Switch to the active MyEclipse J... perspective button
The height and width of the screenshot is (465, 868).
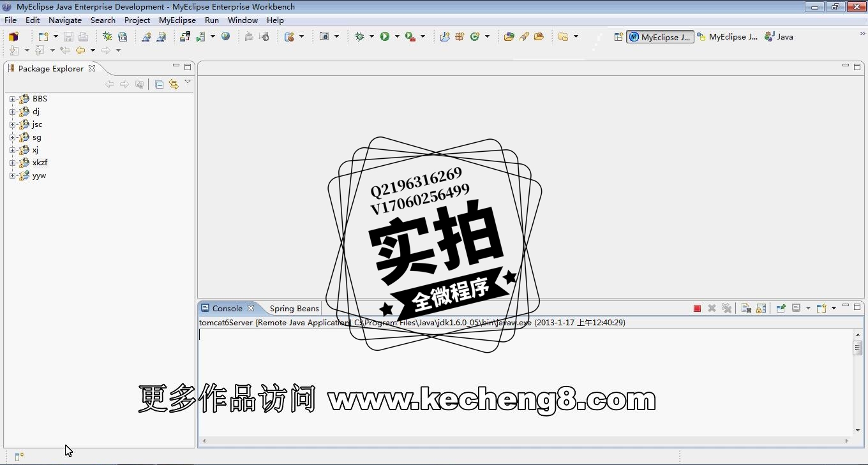click(x=660, y=37)
